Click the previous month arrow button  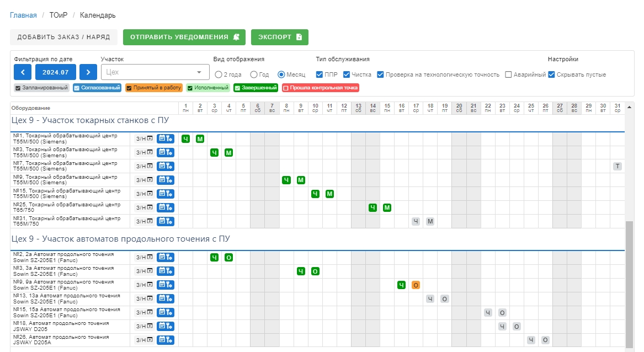(x=23, y=72)
